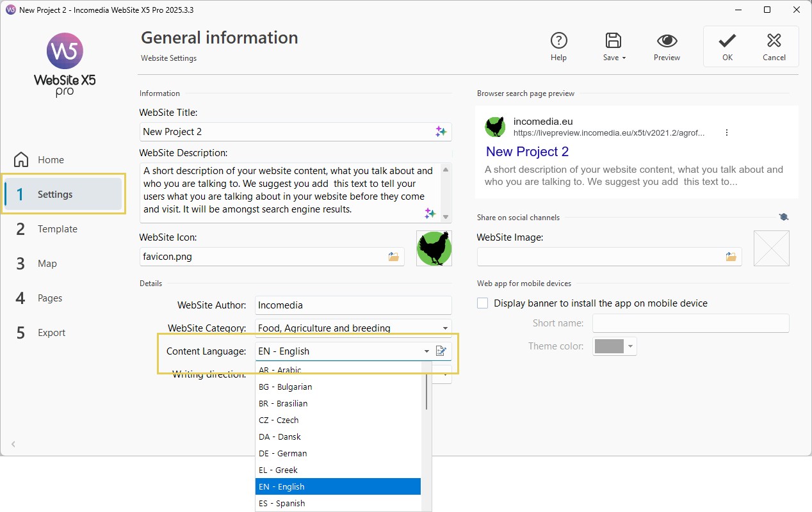Browse for WebSite Image folder icon
The width and height of the screenshot is (812, 512).
pos(731,257)
